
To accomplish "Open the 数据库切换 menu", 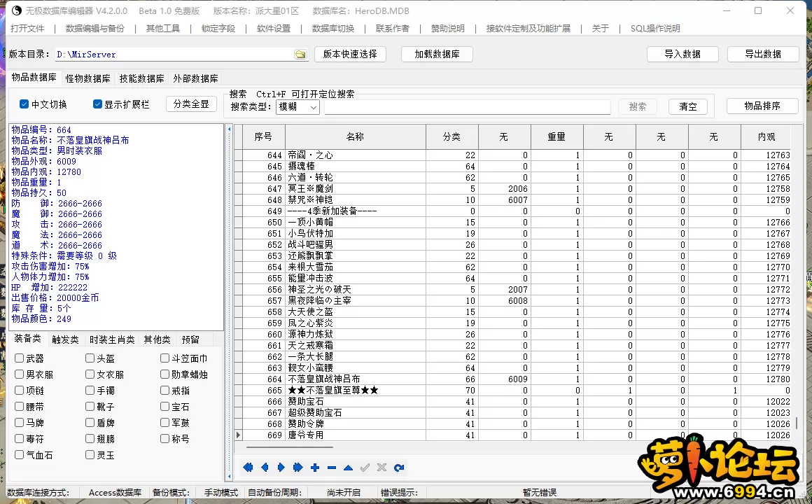I will pos(333,29).
